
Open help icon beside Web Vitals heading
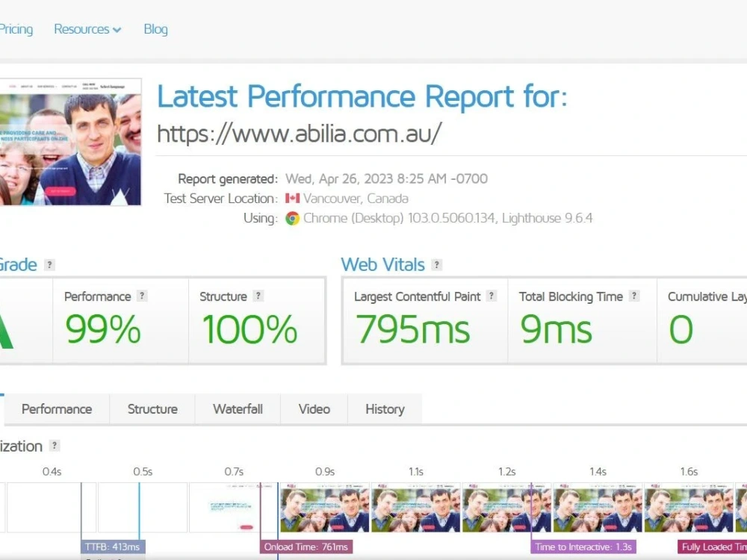tap(436, 265)
